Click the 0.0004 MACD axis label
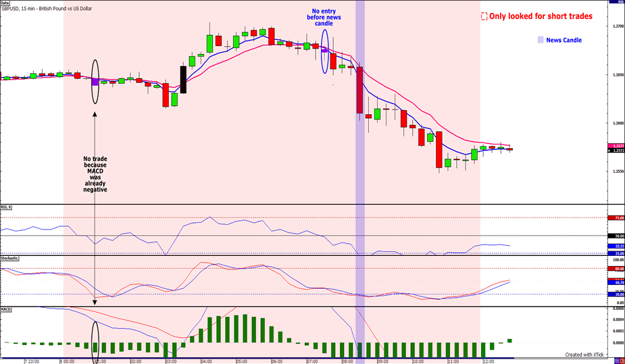Screen dimensions: 625x364 [x=619, y=319]
